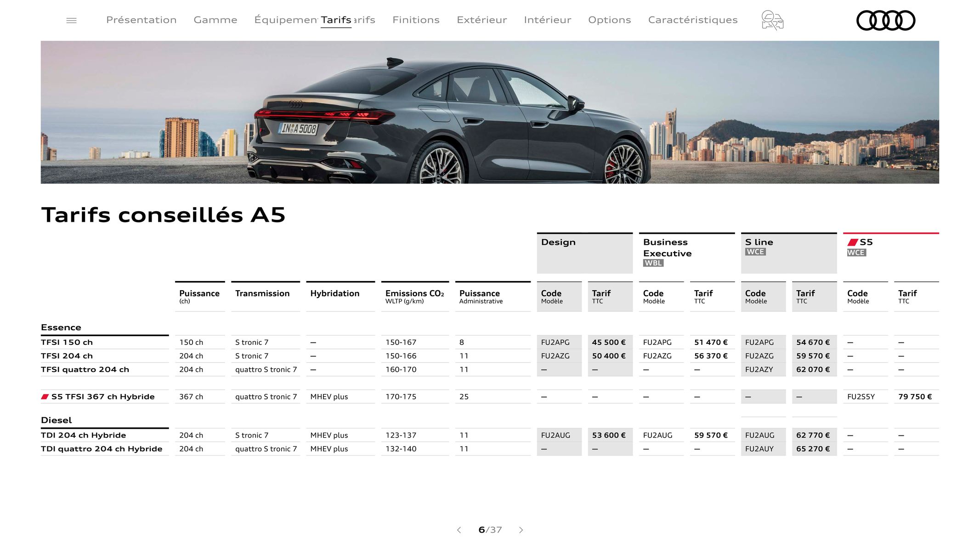Click the 45 500 € price
The image size is (980, 551).
(609, 342)
